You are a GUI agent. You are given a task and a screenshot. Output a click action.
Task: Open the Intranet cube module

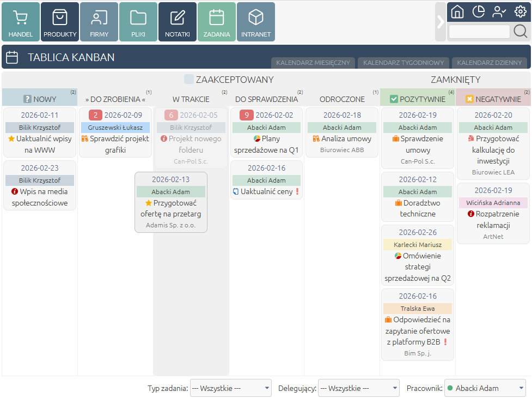coord(256,22)
